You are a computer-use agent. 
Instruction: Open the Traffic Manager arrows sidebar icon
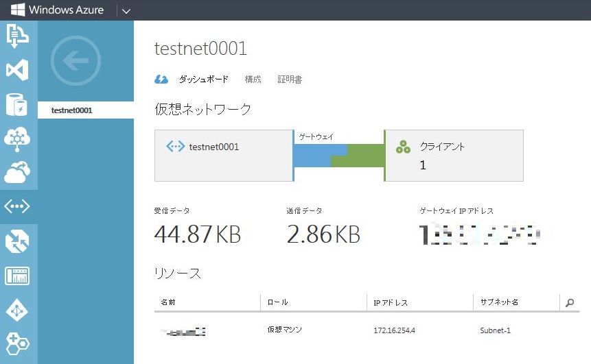coord(17,241)
